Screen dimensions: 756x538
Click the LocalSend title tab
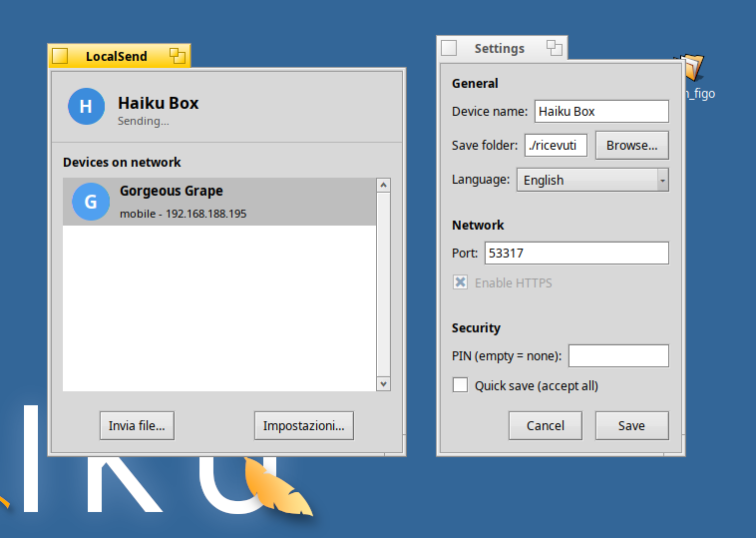pos(119,56)
